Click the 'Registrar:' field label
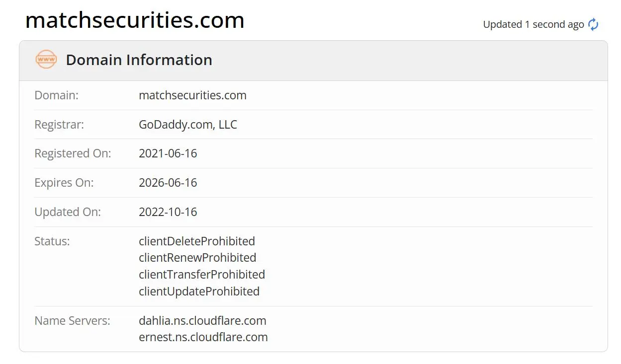Screen dimensions: 621x364 [x=59, y=125]
